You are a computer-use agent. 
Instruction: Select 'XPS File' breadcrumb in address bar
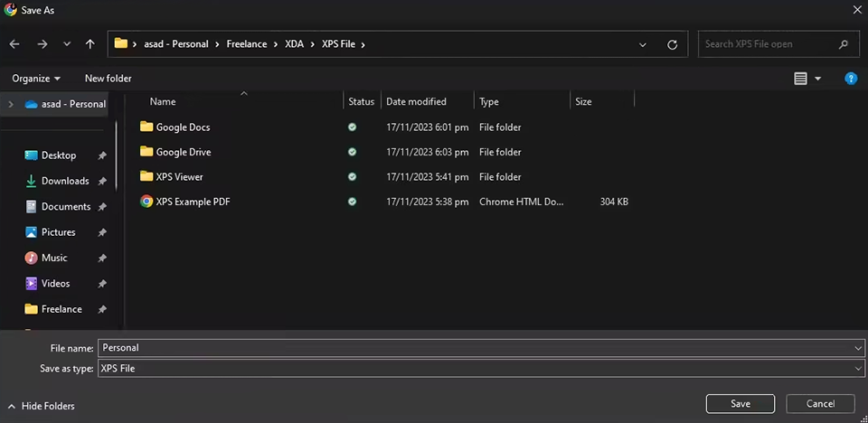(x=338, y=44)
